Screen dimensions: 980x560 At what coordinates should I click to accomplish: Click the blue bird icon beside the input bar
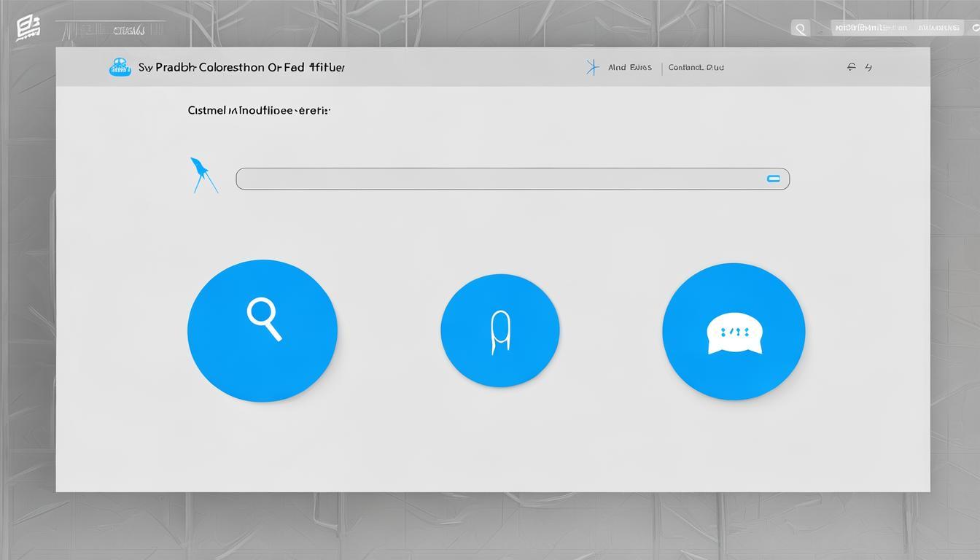[203, 176]
